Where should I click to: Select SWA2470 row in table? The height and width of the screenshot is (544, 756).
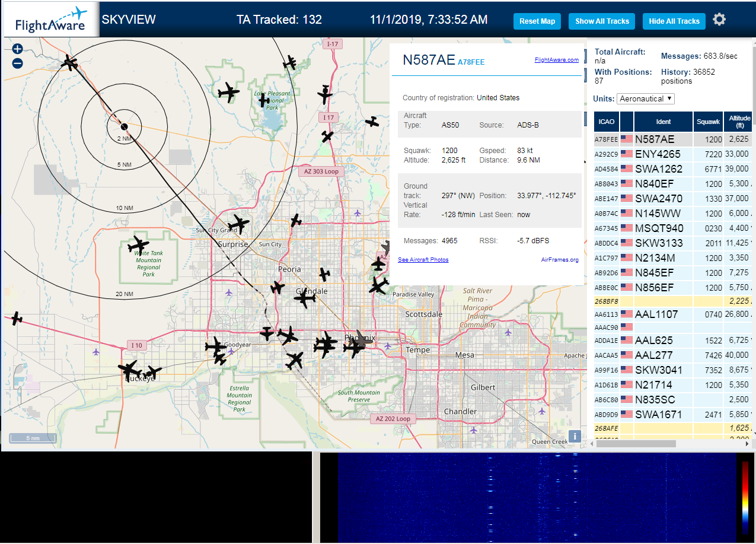[x=673, y=199]
